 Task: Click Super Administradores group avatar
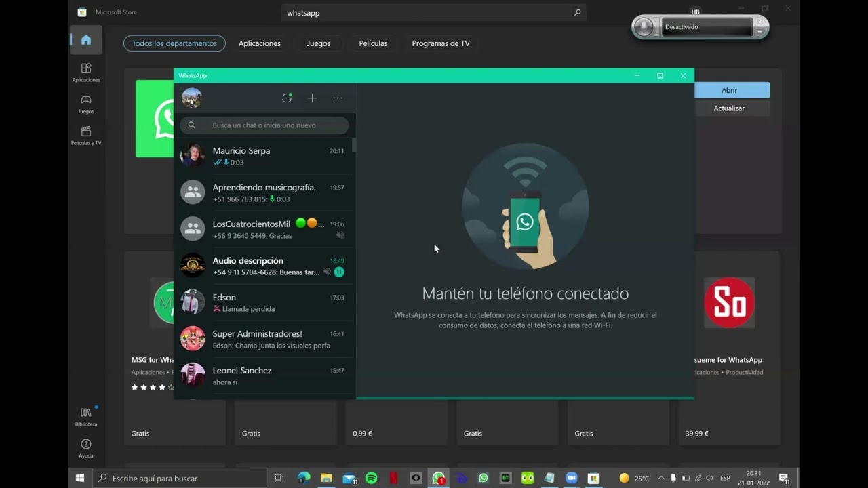click(193, 338)
